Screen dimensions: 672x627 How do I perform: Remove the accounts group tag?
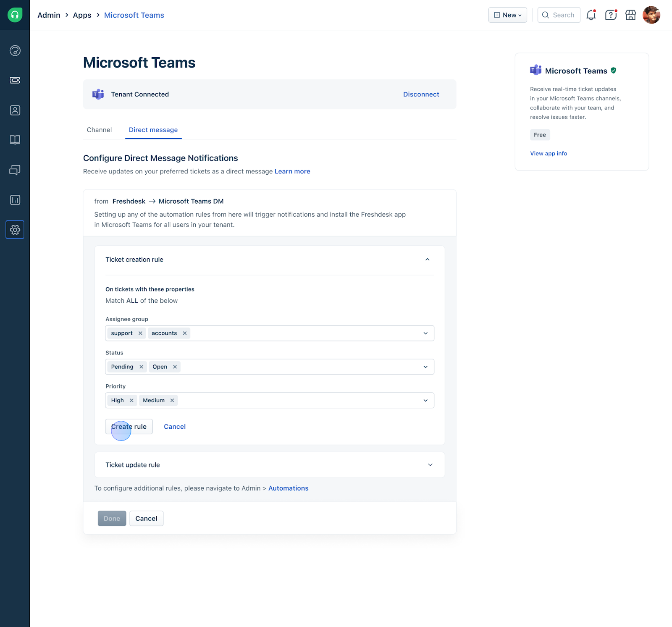184,333
